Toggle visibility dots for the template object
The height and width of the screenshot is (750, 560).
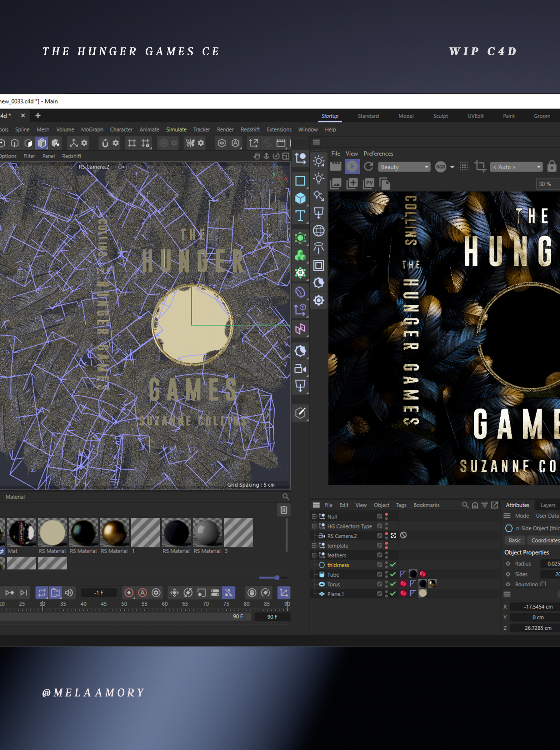pyautogui.click(x=387, y=545)
